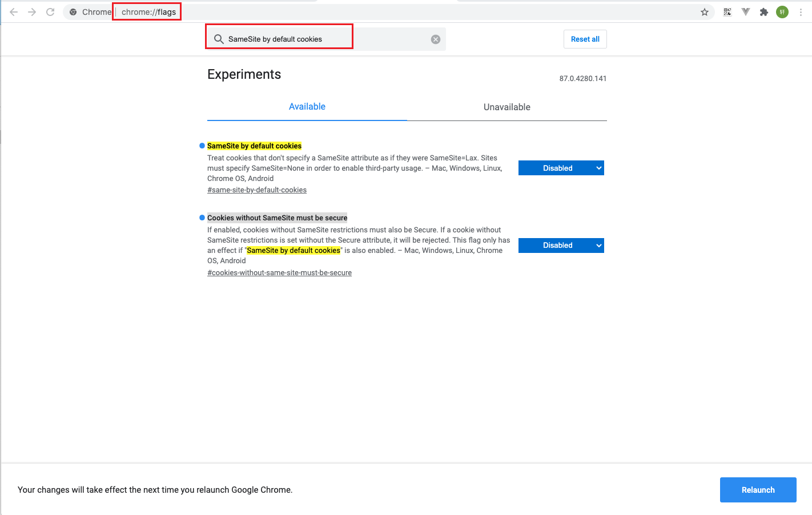
Task: Click the Vue devtools extension icon
Action: 746,12
